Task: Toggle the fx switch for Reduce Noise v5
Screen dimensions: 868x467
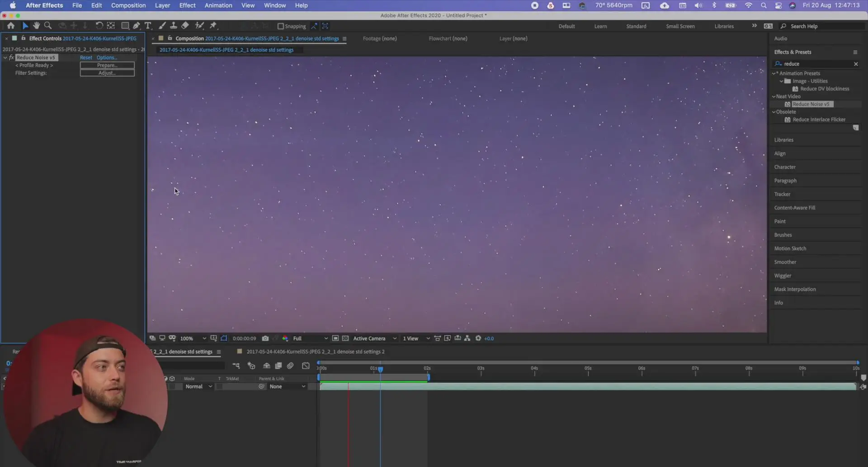Action: (x=12, y=57)
